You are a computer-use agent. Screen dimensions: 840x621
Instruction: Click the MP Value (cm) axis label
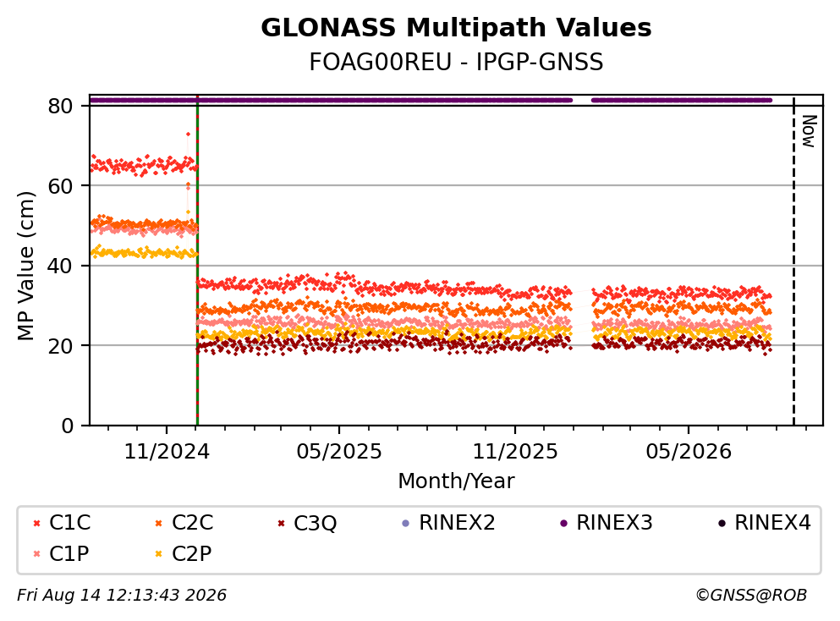point(25,266)
